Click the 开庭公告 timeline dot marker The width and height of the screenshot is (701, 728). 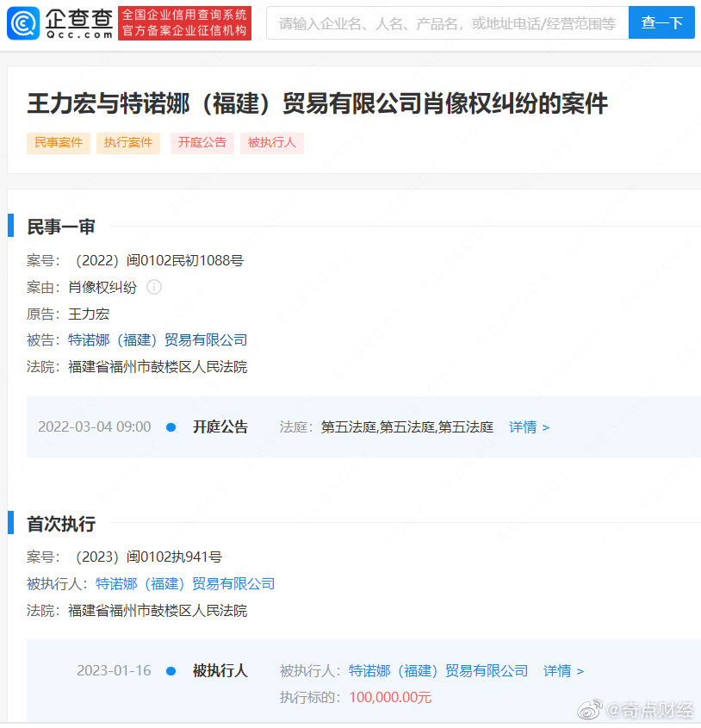[x=171, y=427]
